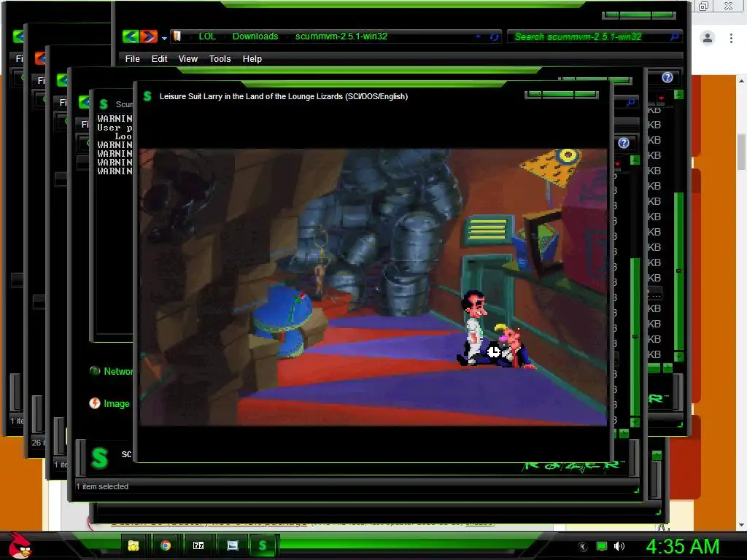Screen dimensions: 747x560
Task: Switch to ScummVM on the taskbar
Action: click(263, 545)
